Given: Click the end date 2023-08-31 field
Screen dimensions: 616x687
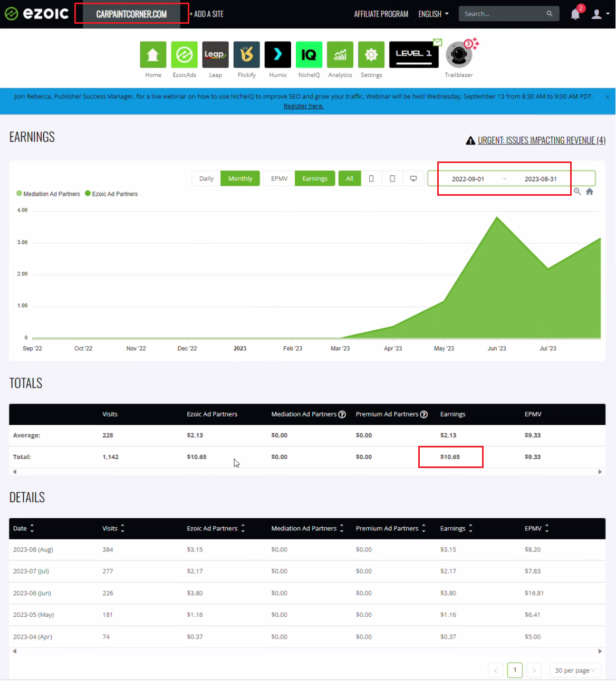Looking at the screenshot, I should 541,179.
